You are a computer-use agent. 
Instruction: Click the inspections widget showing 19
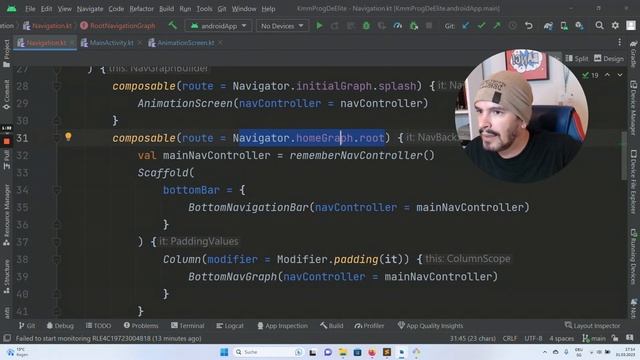click(x=590, y=75)
